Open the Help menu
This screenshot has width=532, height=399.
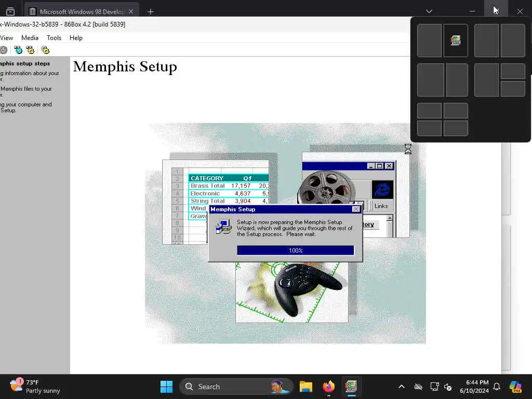tap(76, 37)
